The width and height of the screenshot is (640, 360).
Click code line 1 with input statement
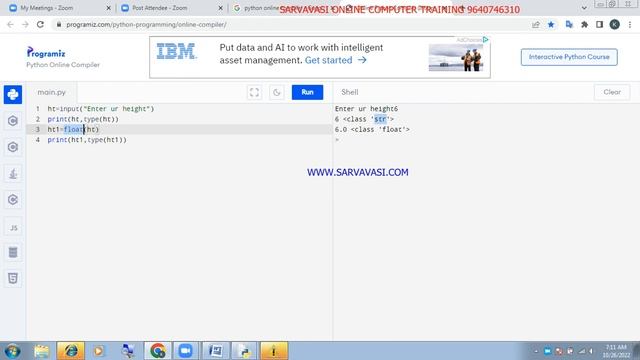pos(101,109)
